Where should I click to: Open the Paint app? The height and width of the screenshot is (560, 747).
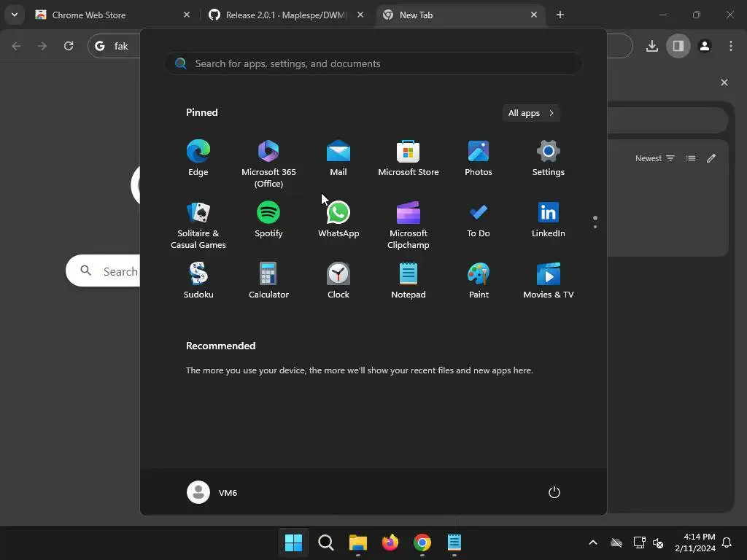[479, 281]
